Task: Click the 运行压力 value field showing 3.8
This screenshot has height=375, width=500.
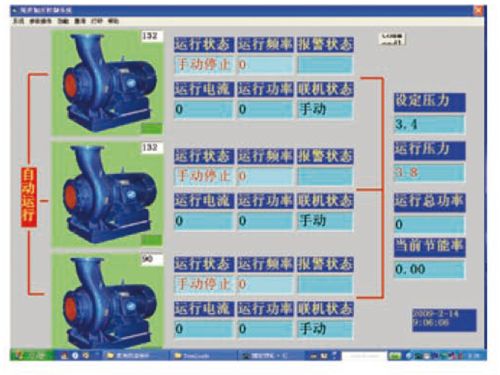Action: 429,173
